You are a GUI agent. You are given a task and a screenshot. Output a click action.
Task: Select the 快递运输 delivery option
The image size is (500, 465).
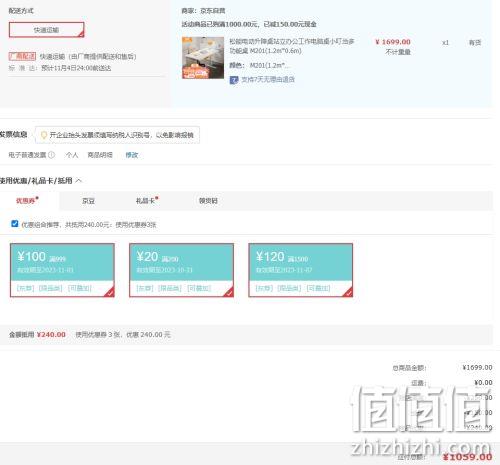coord(46,30)
